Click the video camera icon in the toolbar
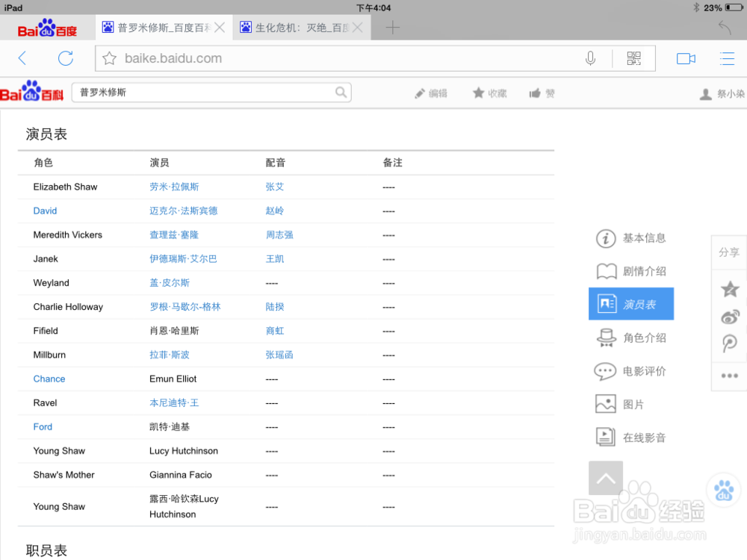Viewport: 747px width, 560px height. pyautogui.click(x=686, y=57)
